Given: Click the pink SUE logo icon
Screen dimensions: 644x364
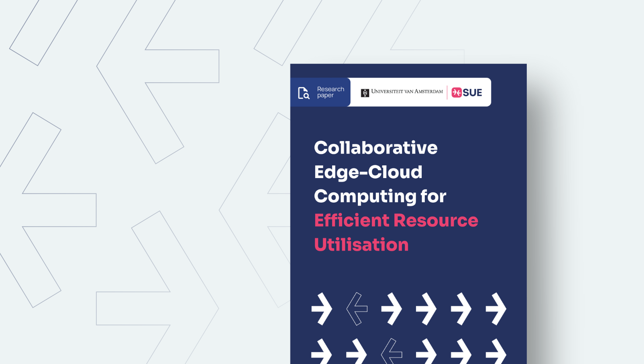Looking at the screenshot, I should pyautogui.click(x=457, y=92).
